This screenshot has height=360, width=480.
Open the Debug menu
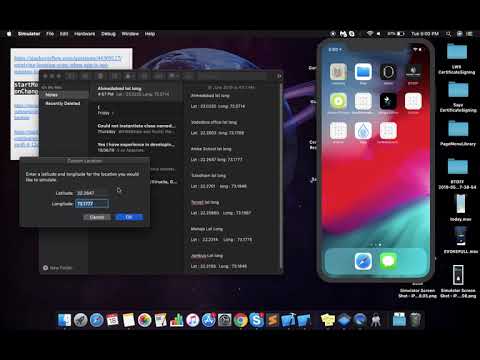[108, 34]
